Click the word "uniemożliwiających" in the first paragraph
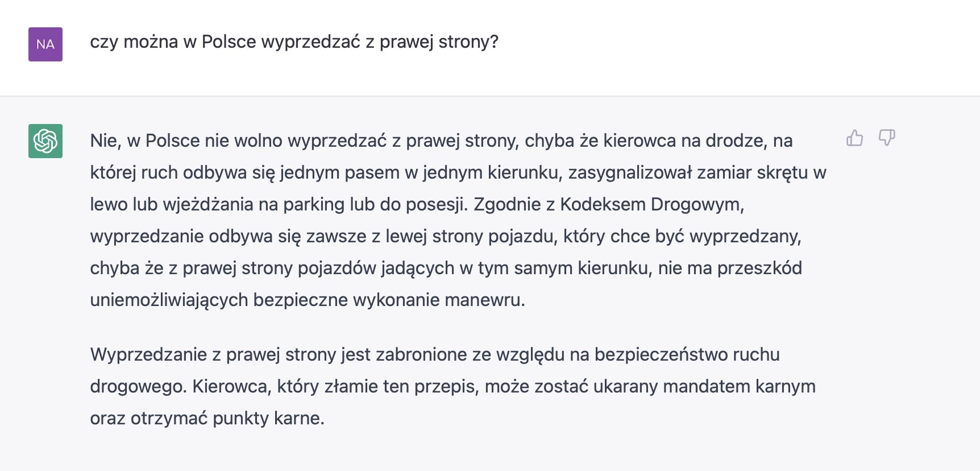This screenshot has height=471, width=980. click(169, 300)
